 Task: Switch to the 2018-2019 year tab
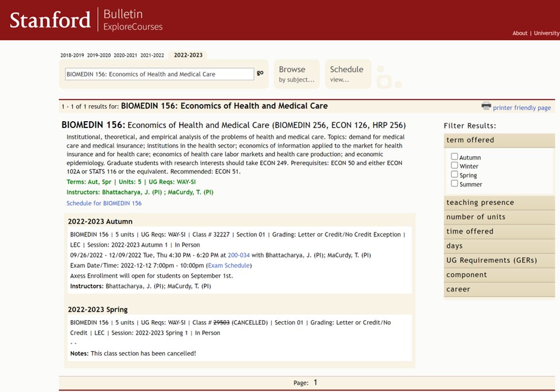point(72,55)
